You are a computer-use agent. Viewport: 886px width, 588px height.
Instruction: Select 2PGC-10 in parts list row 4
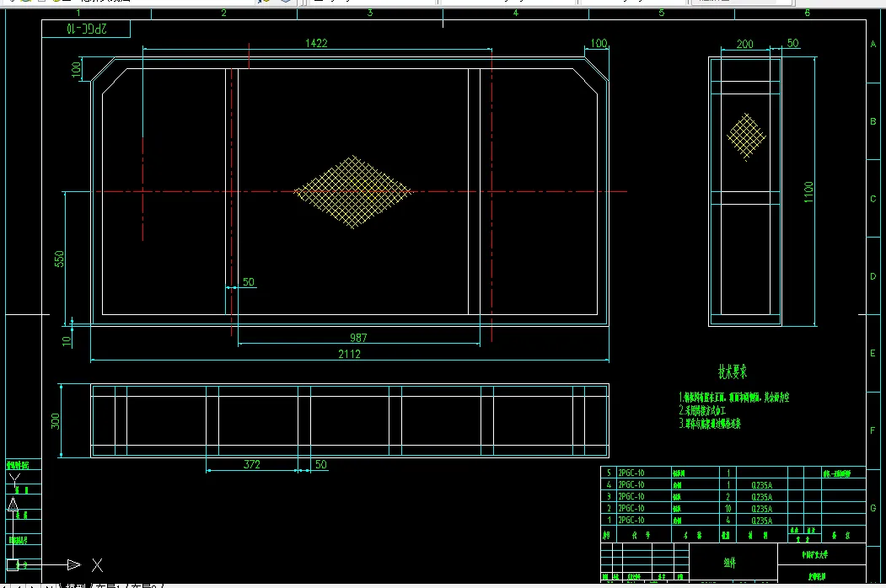coord(631,484)
